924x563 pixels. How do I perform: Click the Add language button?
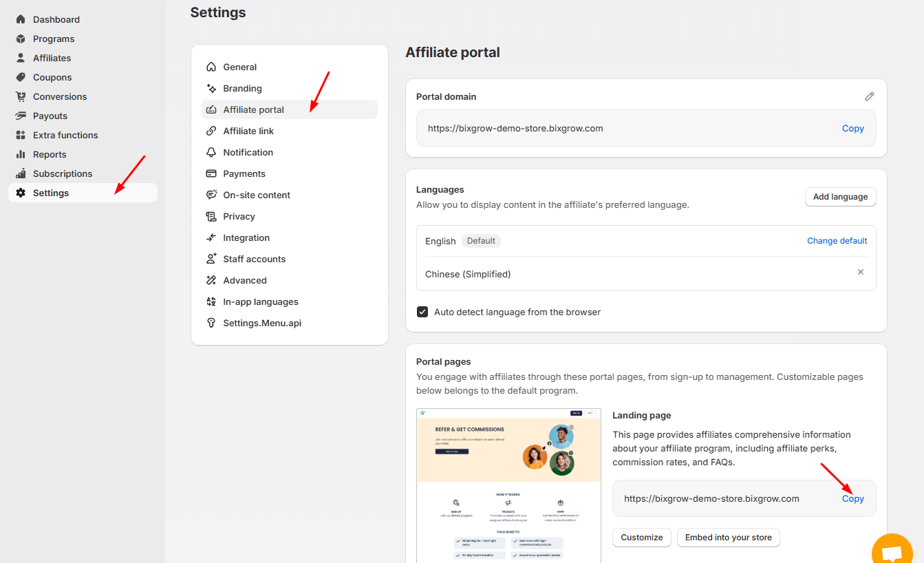tap(840, 197)
